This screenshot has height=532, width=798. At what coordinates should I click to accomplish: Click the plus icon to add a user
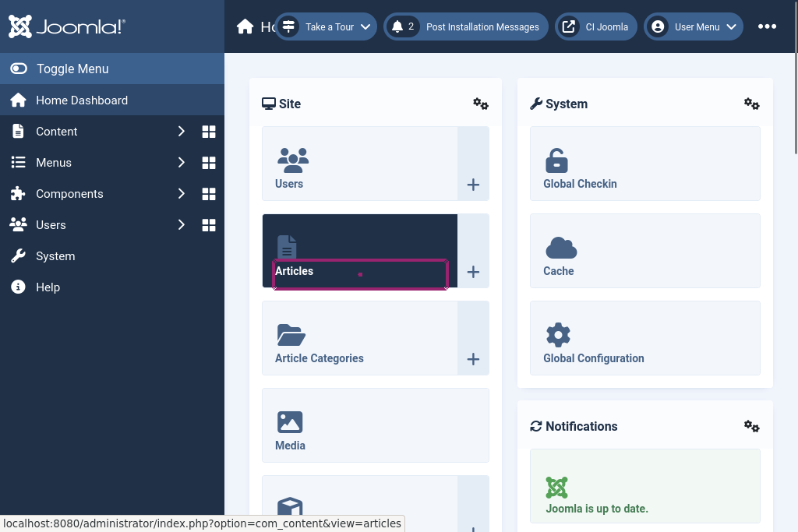click(473, 185)
